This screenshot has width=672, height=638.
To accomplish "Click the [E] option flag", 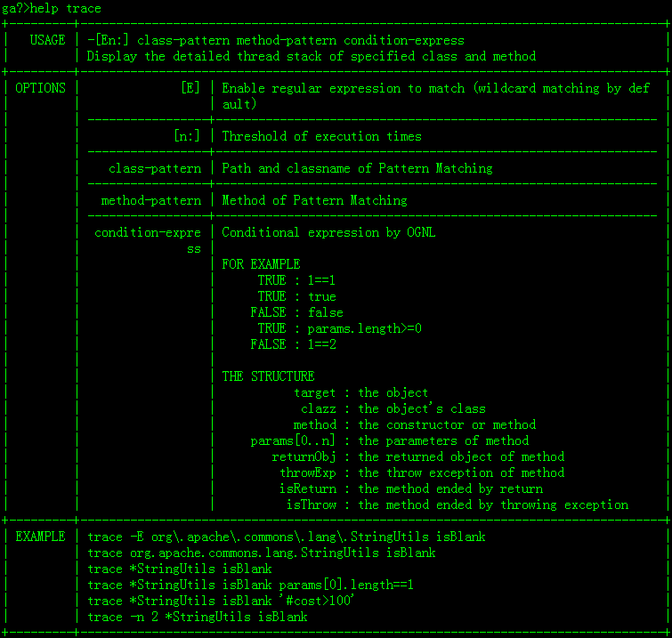I will pyautogui.click(x=190, y=88).
